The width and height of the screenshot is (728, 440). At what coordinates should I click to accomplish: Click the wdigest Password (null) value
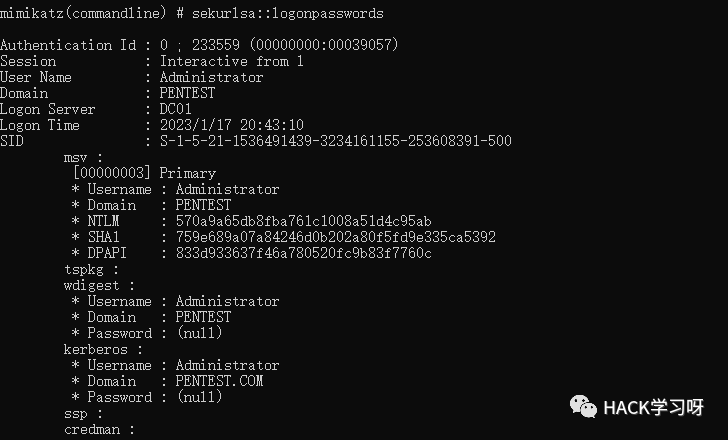coord(200,333)
